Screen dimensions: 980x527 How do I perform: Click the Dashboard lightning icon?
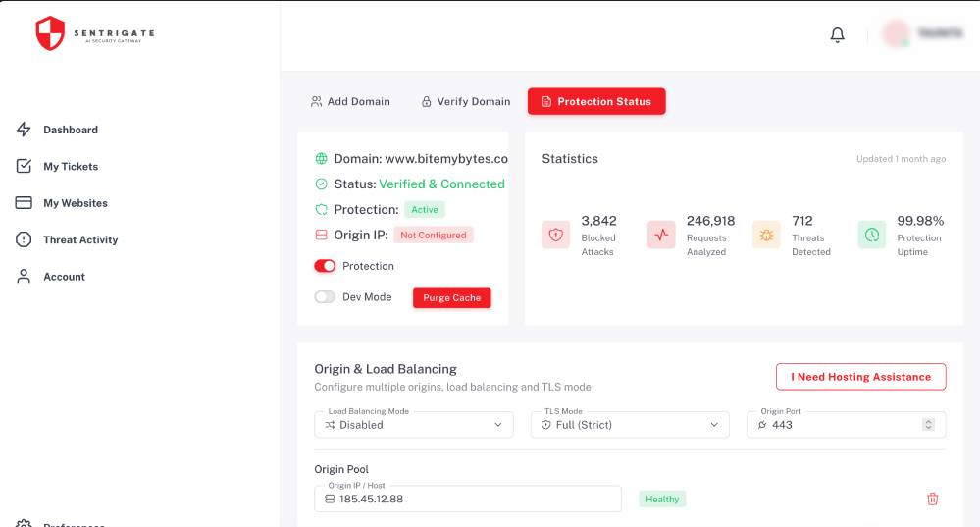pos(24,130)
